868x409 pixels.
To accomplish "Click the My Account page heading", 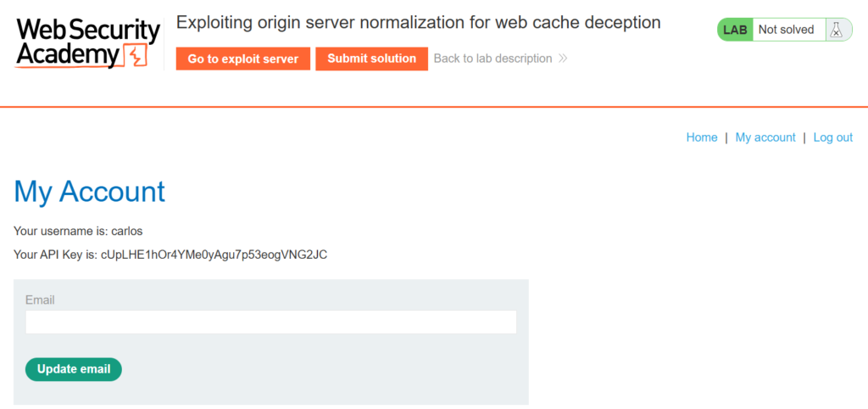I will (89, 191).
